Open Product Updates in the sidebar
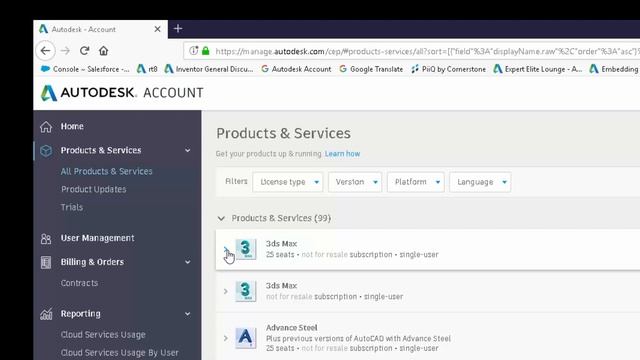This screenshot has width=640, height=360. (93, 189)
